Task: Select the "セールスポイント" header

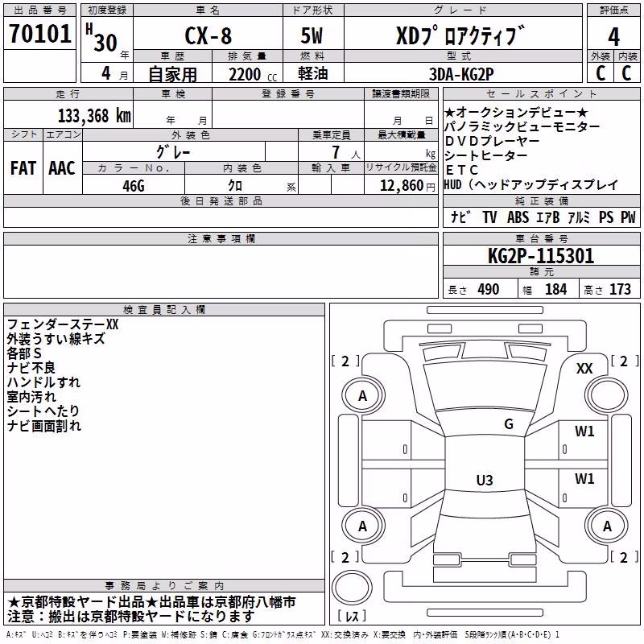Action: pyautogui.click(x=541, y=93)
